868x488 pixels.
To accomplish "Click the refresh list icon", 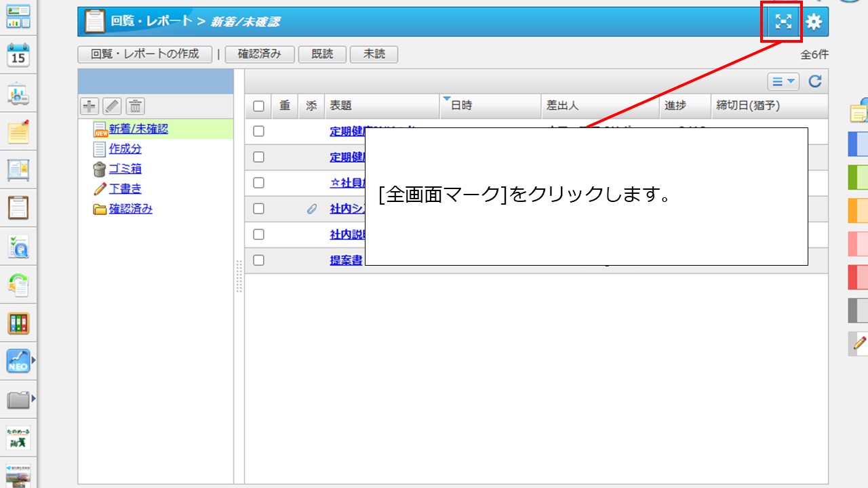I will tap(815, 81).
